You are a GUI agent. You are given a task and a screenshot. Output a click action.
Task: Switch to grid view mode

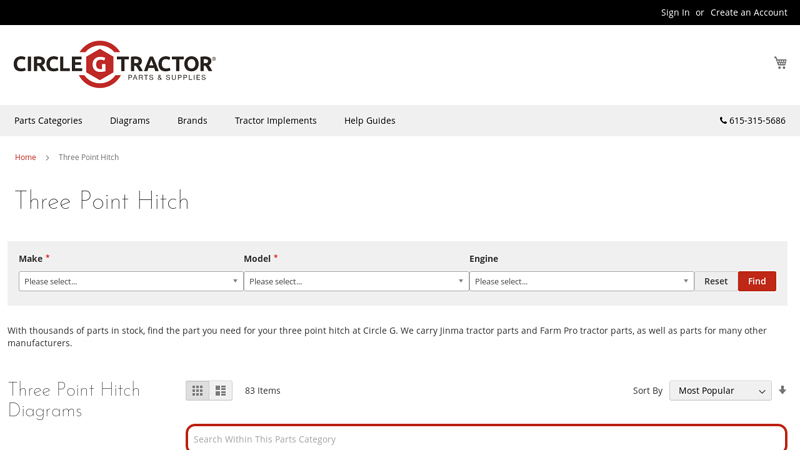pyautogui.click(x=198, y=391)
